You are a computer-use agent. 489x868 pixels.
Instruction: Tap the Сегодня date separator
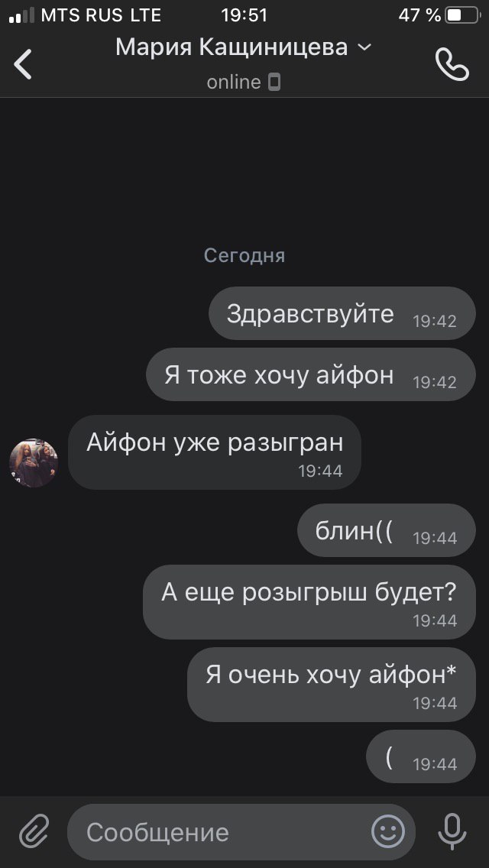(x=244, y=255)
